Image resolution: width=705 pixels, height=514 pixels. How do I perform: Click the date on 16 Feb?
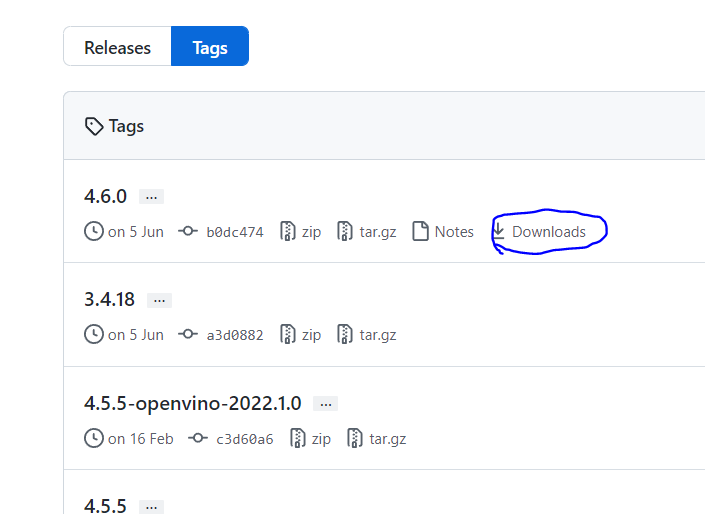(140, 439)
